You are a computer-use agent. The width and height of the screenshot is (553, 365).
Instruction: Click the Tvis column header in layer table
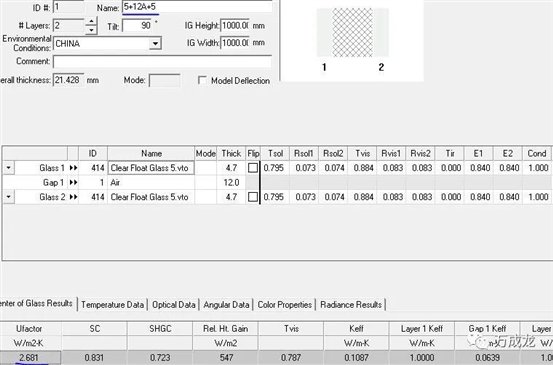point(362,153)
